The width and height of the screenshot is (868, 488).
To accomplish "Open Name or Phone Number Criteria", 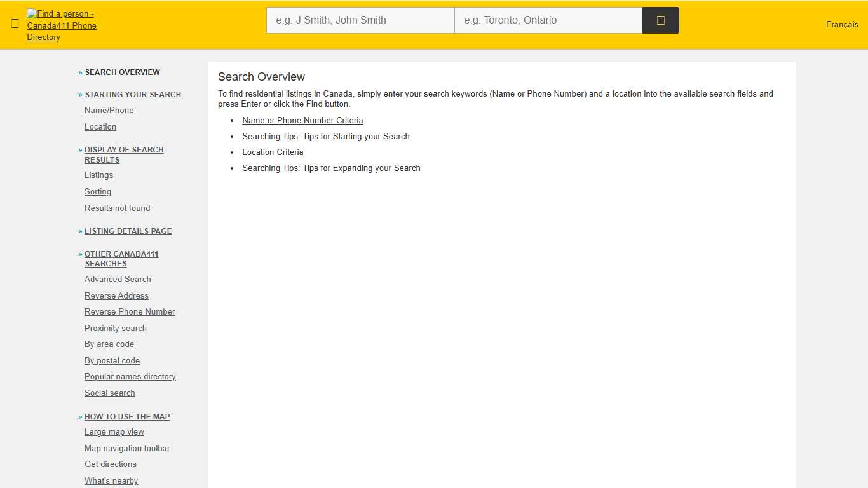I will (302, 120).
